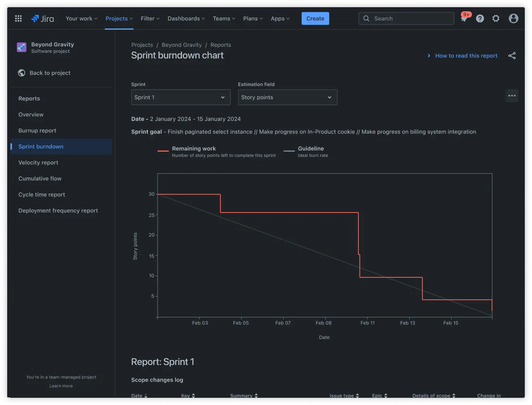The height and width of the screenshot is (405, 532).
Task: Click the Report: Sprint 1 heading
Action: 163,362
